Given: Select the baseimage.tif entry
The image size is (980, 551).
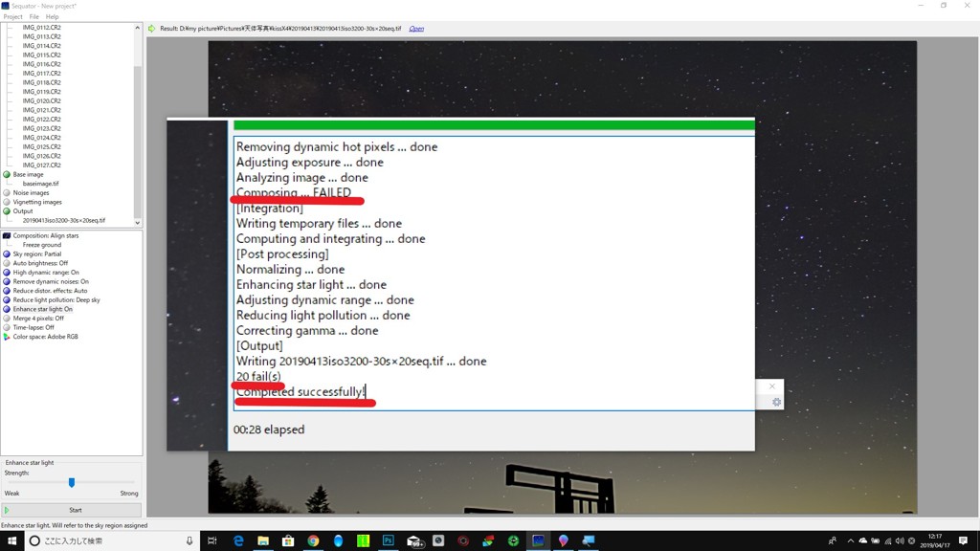Looking at the screenshot, I should click(x=40, y=184).
